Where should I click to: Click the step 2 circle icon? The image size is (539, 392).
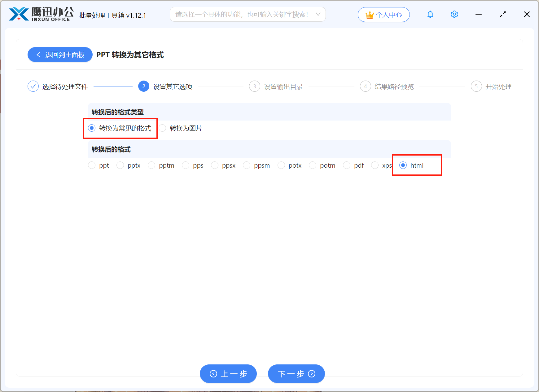[x=143, y=86]
